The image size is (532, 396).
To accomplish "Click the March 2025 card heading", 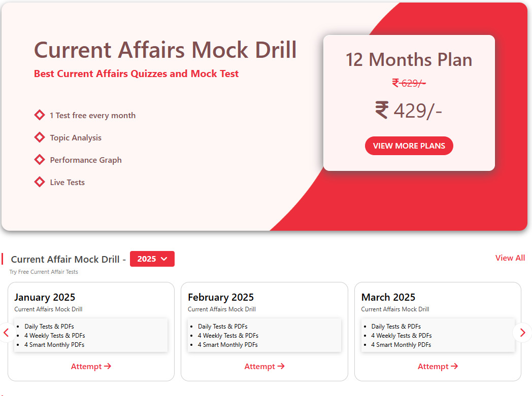I will click(x=388, y=297).
